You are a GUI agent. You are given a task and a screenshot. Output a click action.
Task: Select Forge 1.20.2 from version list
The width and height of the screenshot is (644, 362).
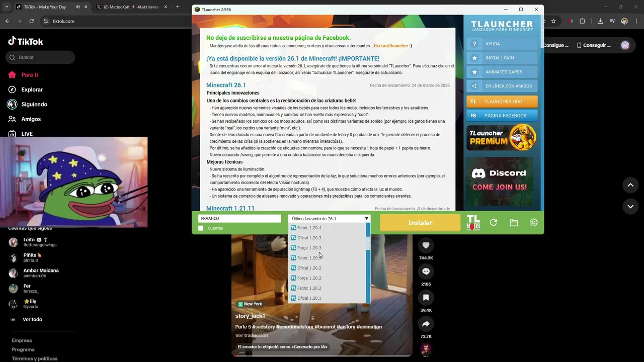click(x=328, y=278)
